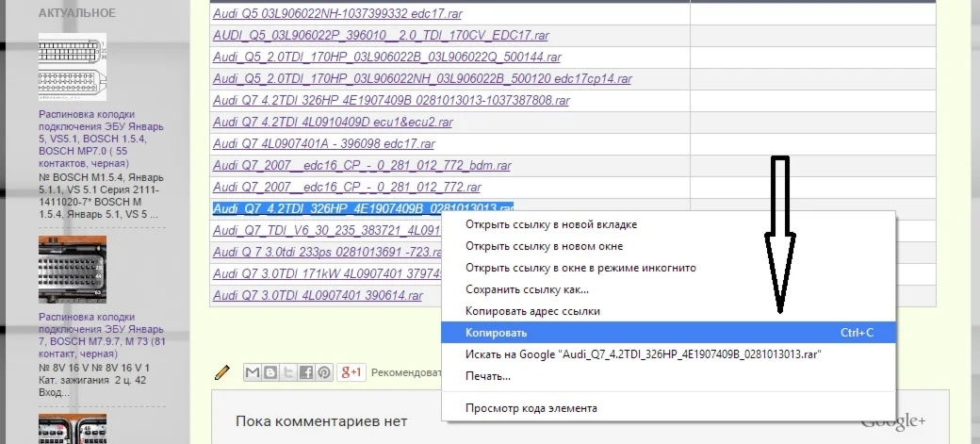Click selected 'Audi_Q7_4.2TDI_326HP_4E1907409B' link

(363, 208)
